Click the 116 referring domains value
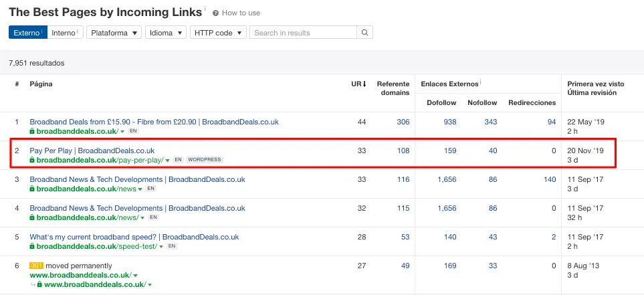 403,179
